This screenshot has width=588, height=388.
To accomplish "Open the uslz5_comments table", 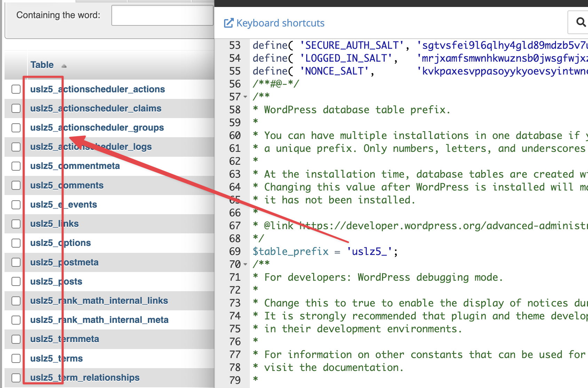I will point(67,185).
